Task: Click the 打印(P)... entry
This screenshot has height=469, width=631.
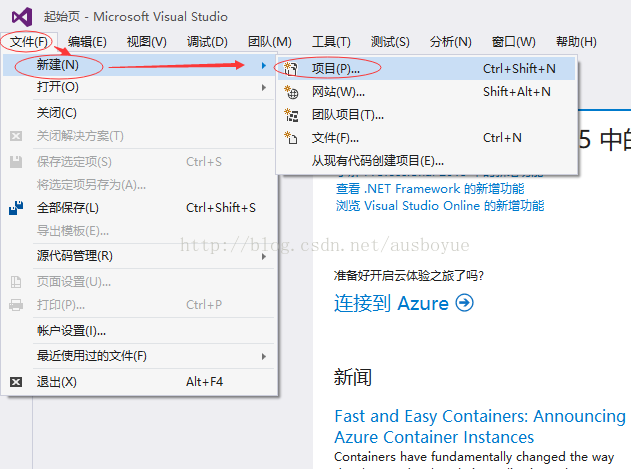Action: coord(139,305)
